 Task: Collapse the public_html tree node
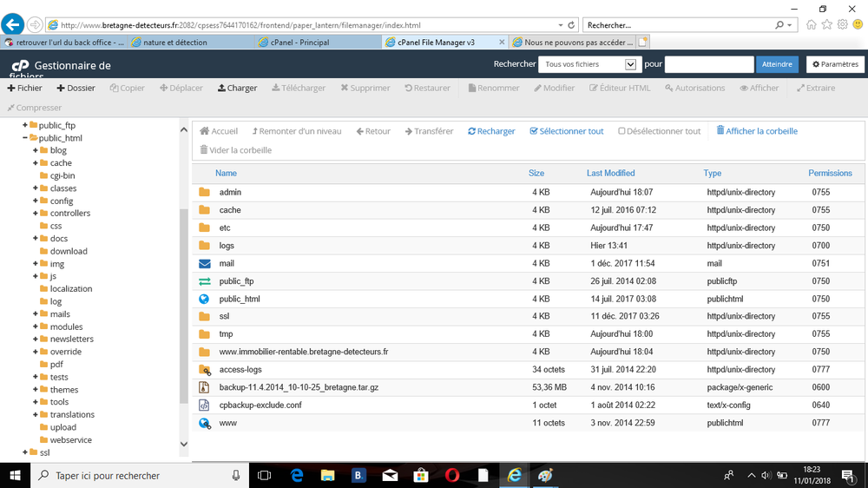click(x=25, y=138)
